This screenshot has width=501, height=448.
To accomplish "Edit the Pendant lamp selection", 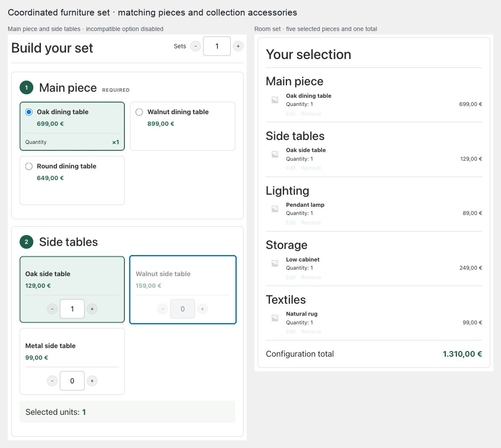I will pyautogui.click(x=291, y=223).
